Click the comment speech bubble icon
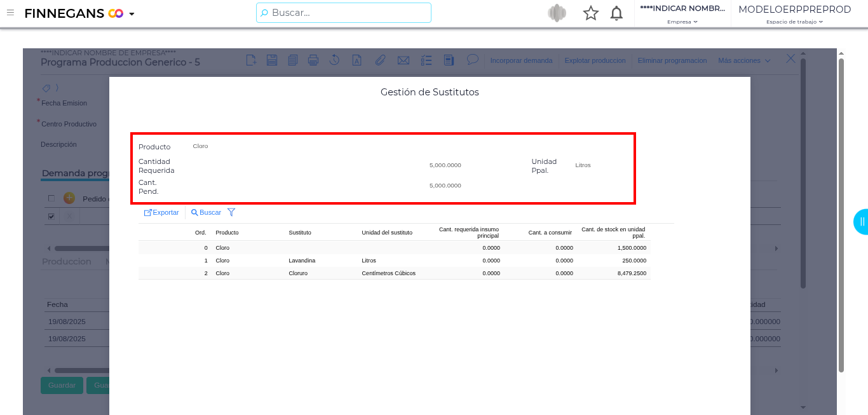The width and height of the screenshot is (868, 415). (x=472, y=59)
